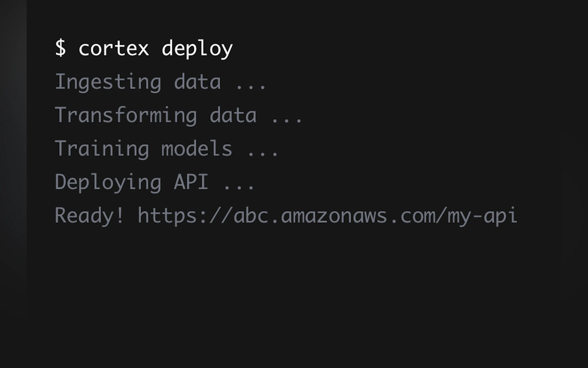This screenshot has width=588, height=368.
Task: Click the word "Deploying" in the output
Action: pyautogui.click(x=108, y=182)
